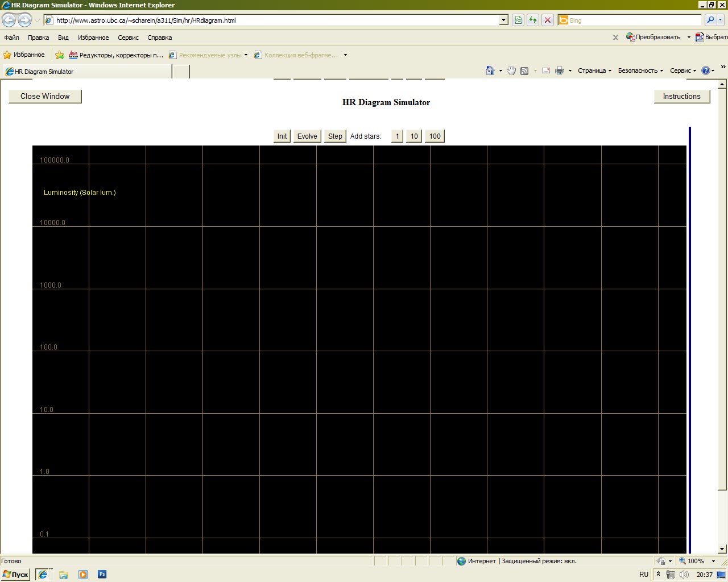Viewport: 728px width, 582px height.
Task: Go back with the browser Back arrow
Action: (9, 20)
